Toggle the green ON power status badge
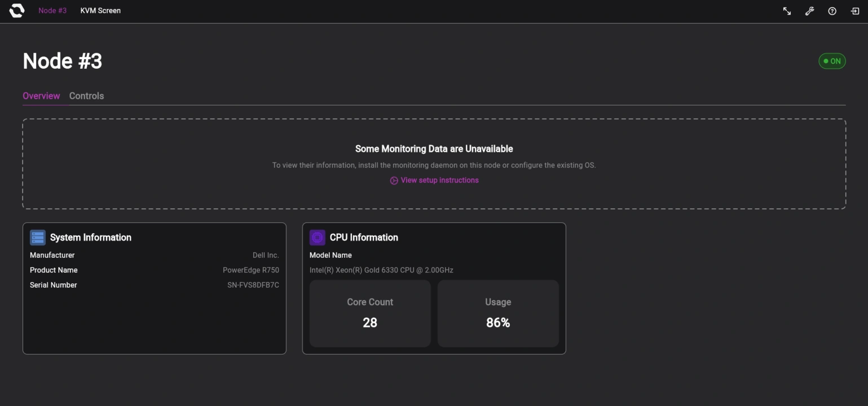This screenshot has width=868, height=406. click(x=832, y=60)
